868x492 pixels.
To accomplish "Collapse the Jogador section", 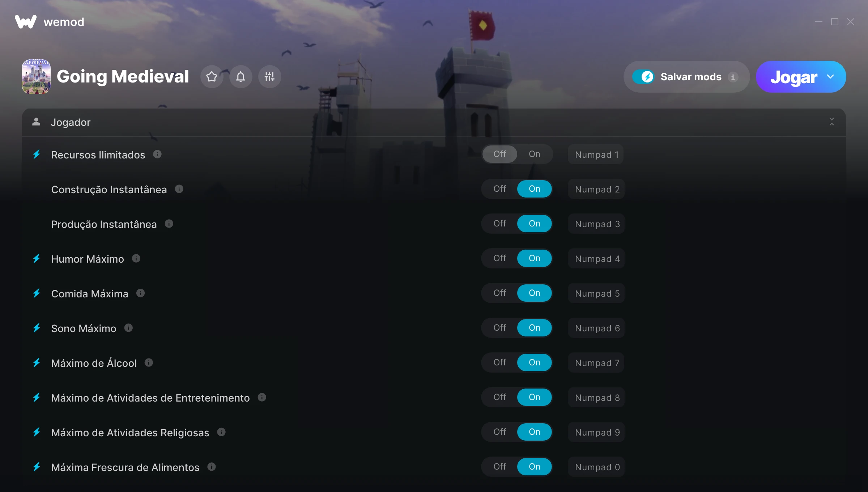I will (x=831, y=122).
